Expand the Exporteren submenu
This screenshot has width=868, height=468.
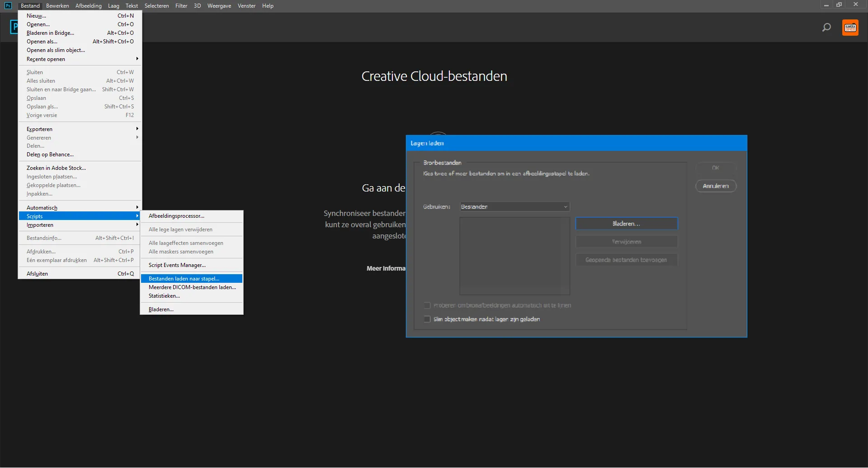pyautogui.click(x=80, y=129)
